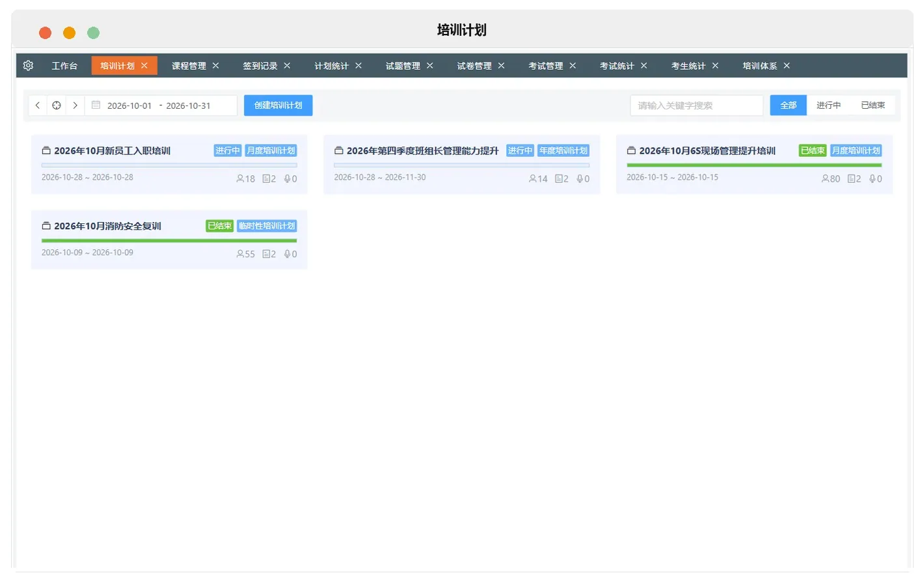This screenshot has width=924, height=586.
Task: Click the microphone count icon on the 6S现场管理 card
Action: tap(873, 179)
